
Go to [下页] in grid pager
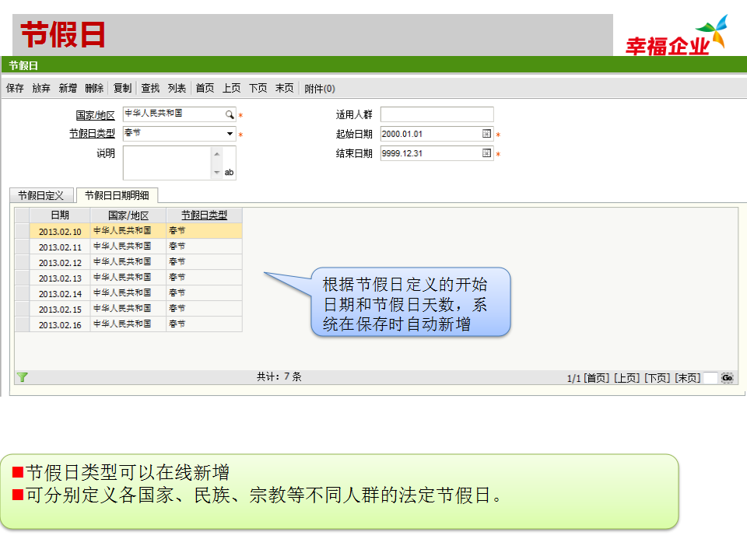pos(657,378)
